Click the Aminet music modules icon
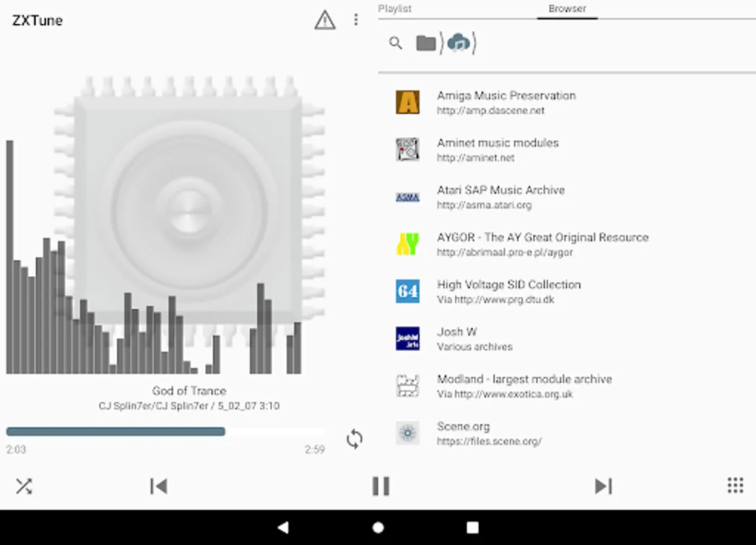The width and height of the screenshot is (756, 545). coord(407,150)
